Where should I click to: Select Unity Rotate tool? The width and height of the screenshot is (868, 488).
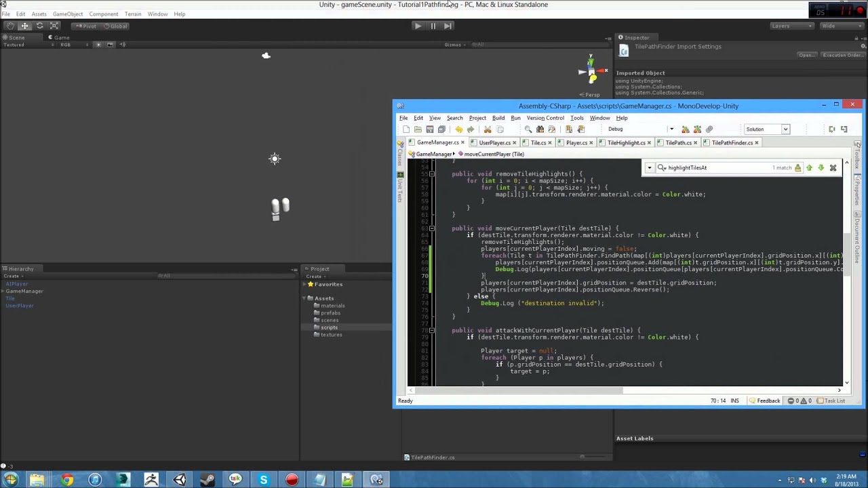point(40,26)
